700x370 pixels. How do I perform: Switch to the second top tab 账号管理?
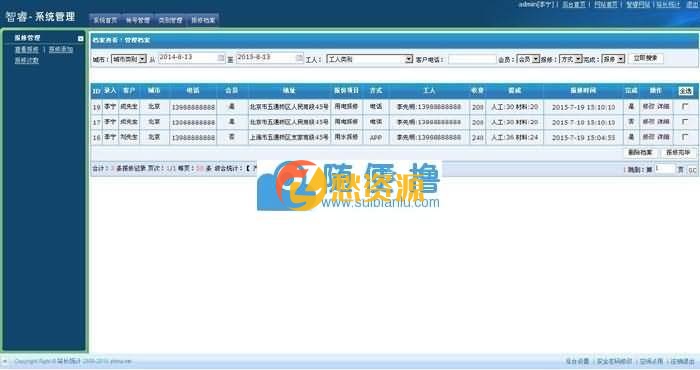click(138, 20)
